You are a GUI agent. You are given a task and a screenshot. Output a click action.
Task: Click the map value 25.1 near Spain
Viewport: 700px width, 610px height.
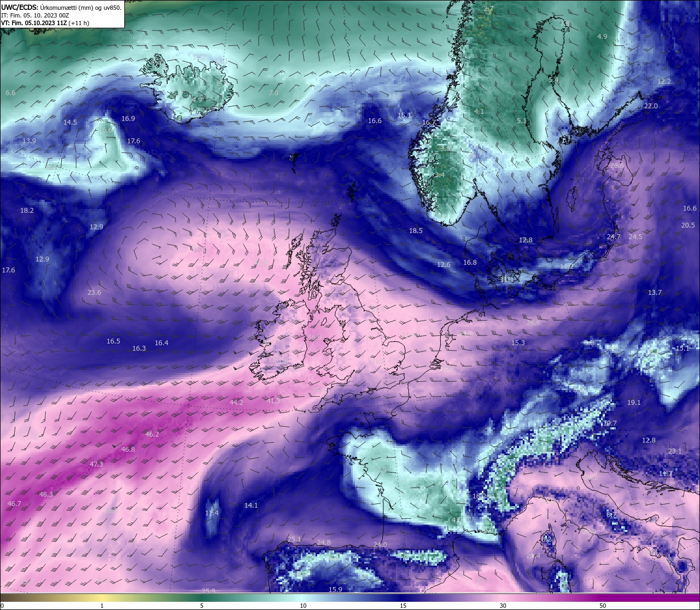(x=294, y=539)
